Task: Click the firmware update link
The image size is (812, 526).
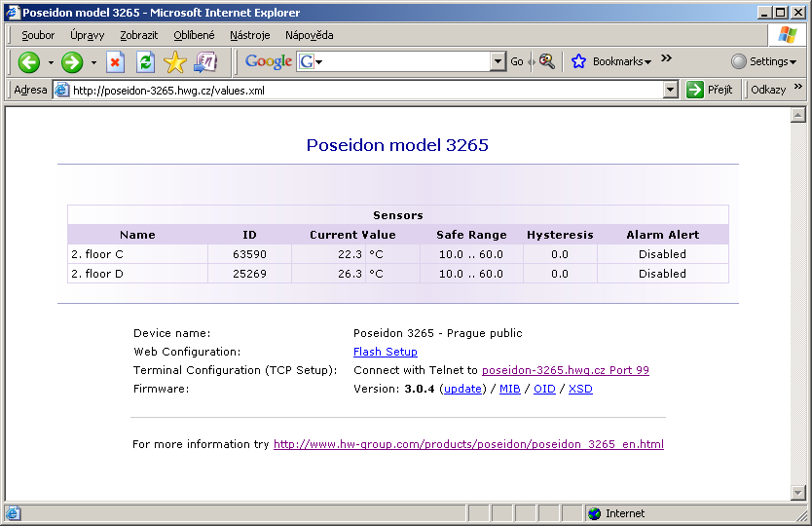Action: 463,389
